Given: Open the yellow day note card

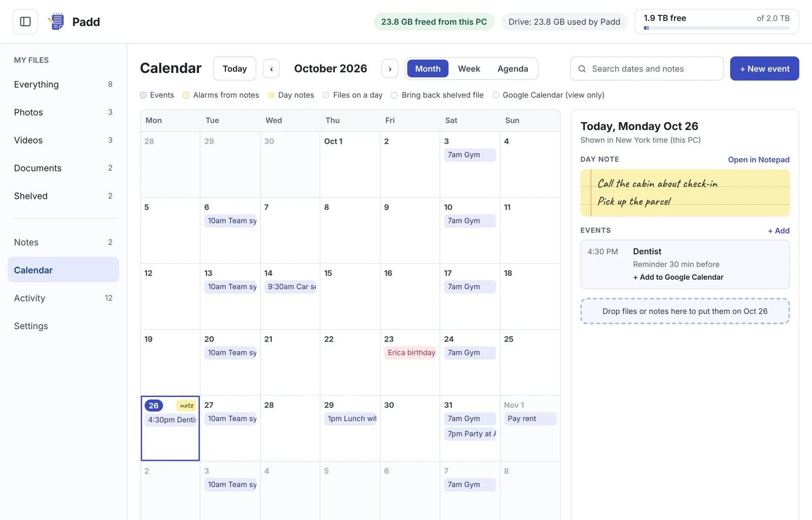Looking at the screenshot, I should pyautogui.click(x=685, y=193).
